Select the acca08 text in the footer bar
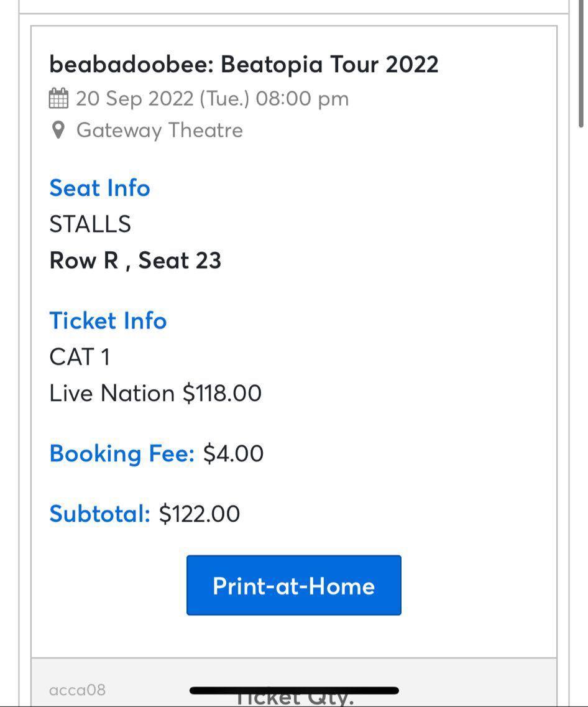Viewport: 588px width, 707px height. click(x=78, y=690)
